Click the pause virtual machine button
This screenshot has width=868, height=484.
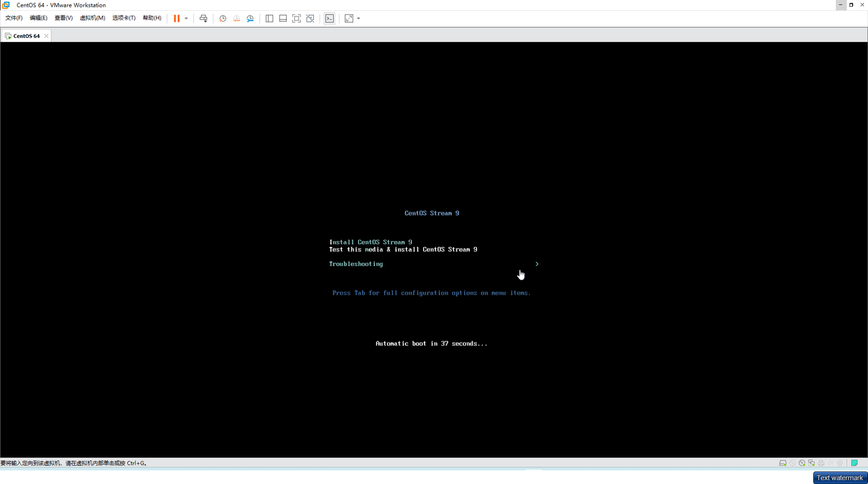(x=176, y=18)
